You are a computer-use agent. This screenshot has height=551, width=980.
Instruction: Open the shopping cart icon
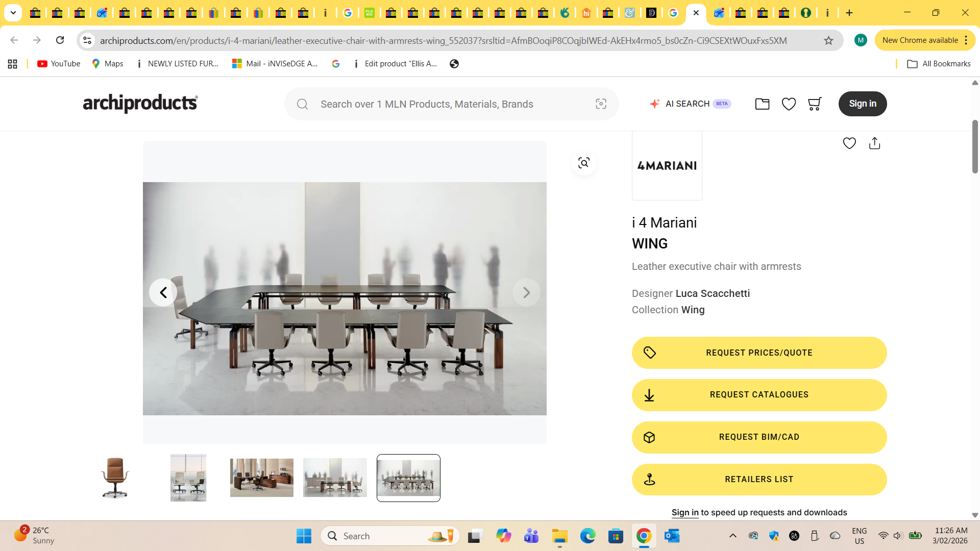[x=815, y=104]
